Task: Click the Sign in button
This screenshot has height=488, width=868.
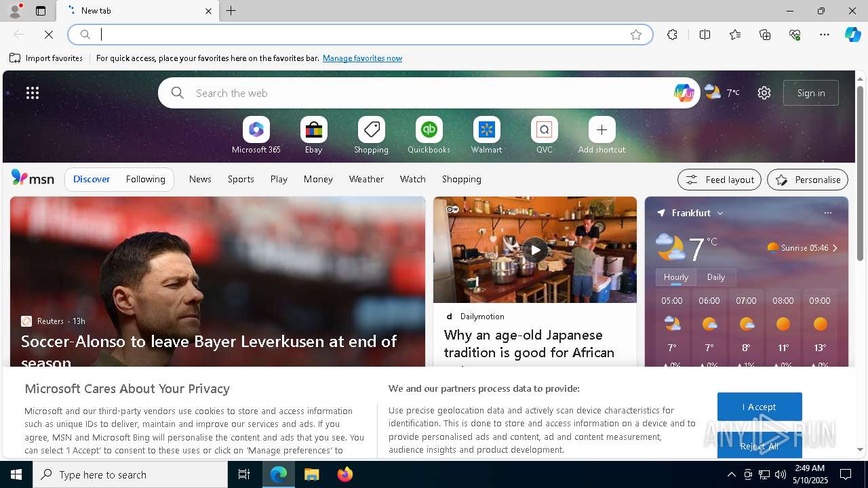Action: [x=811, y=93]
